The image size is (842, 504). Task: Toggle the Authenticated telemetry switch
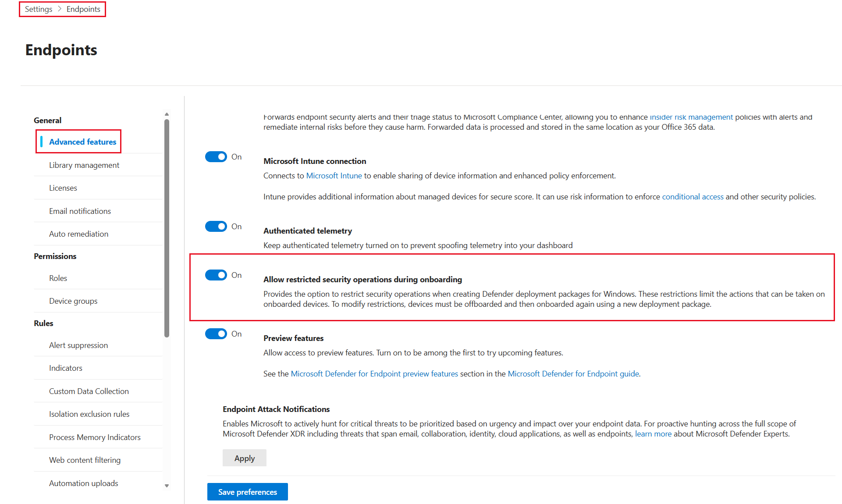(216, 227)
